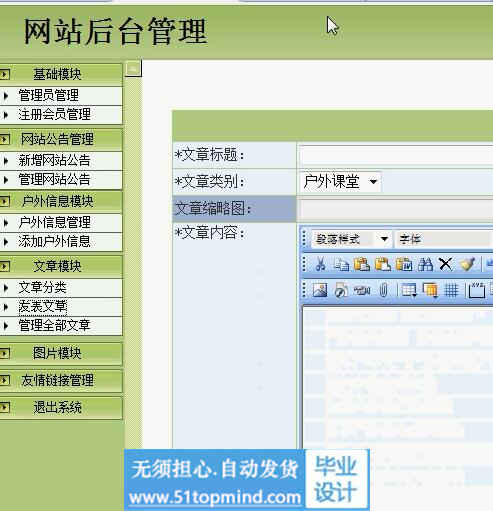
Task: Click the scissors Cut icon in the editor
Action: pos(320,264)
